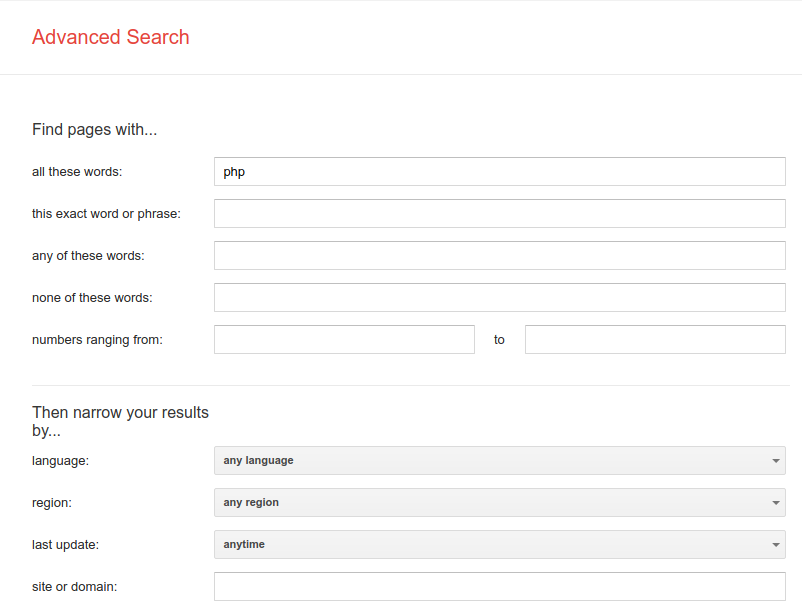
Task: Click the 'this exact word or phrase' text box
Action: point(500,213)
